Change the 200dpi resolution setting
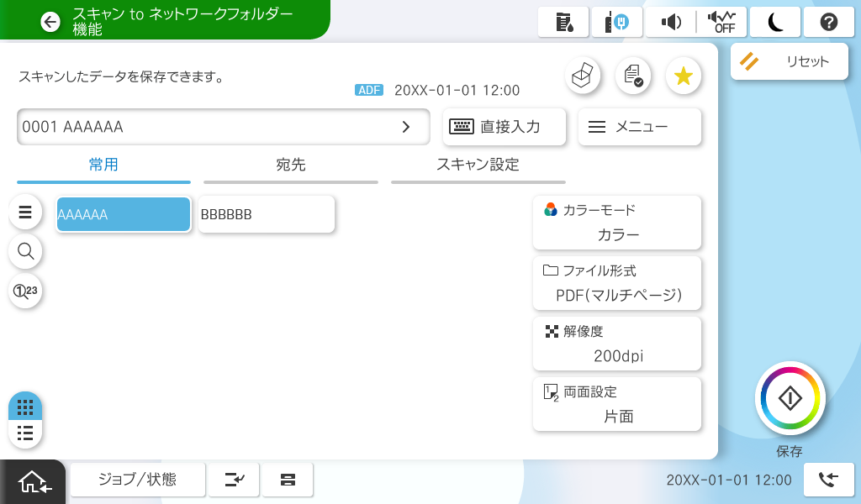Image resolution: width=861 pixels, height=504 pixels. (617, 344)
